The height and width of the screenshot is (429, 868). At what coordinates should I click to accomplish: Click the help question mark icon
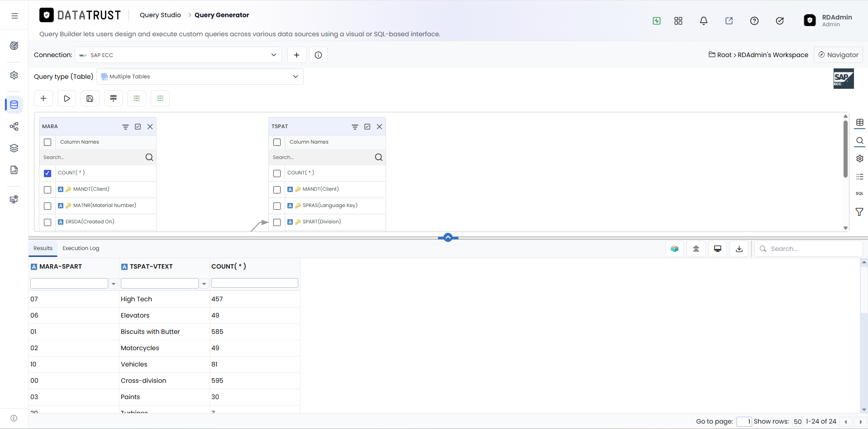(754, 21)
